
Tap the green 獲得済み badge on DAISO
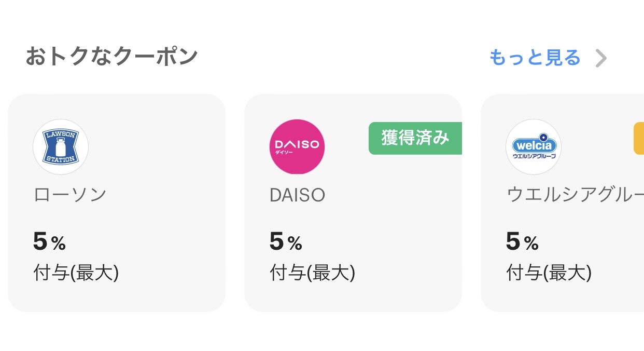[415, 138]
